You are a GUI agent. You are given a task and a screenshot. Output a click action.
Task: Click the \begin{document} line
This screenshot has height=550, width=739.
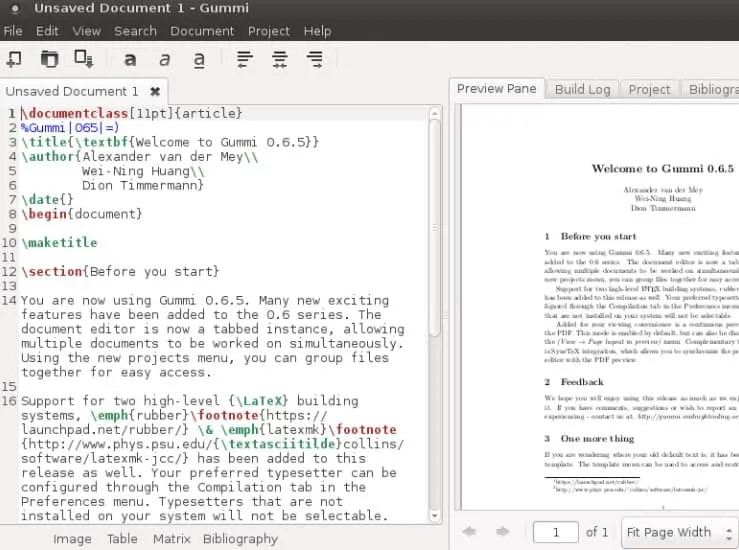coord(82,214)
